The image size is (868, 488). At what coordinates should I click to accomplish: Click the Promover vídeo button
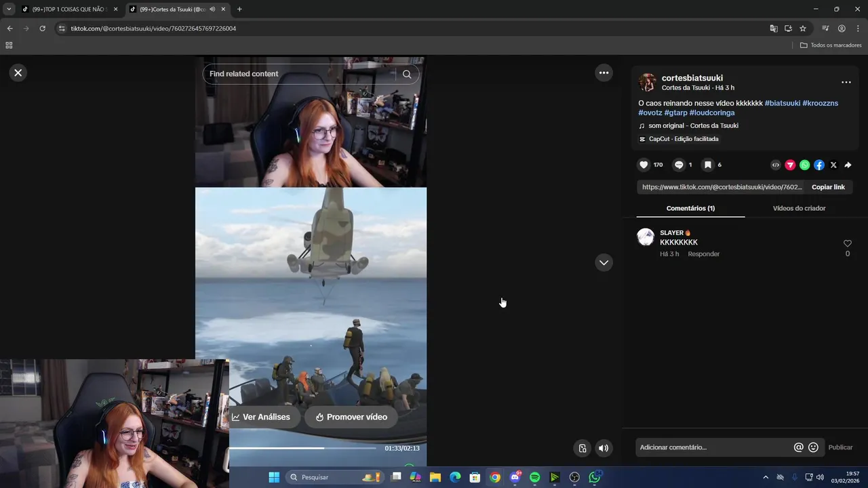coord(351,417)
